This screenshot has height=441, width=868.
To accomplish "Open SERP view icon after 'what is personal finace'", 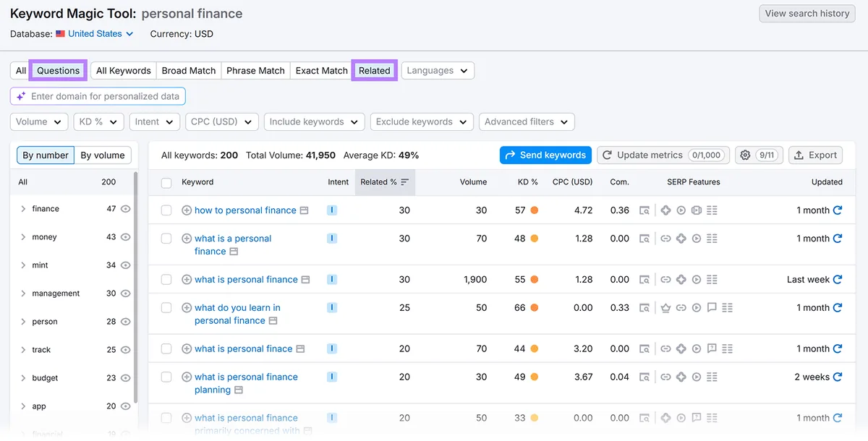I will 300,348.
